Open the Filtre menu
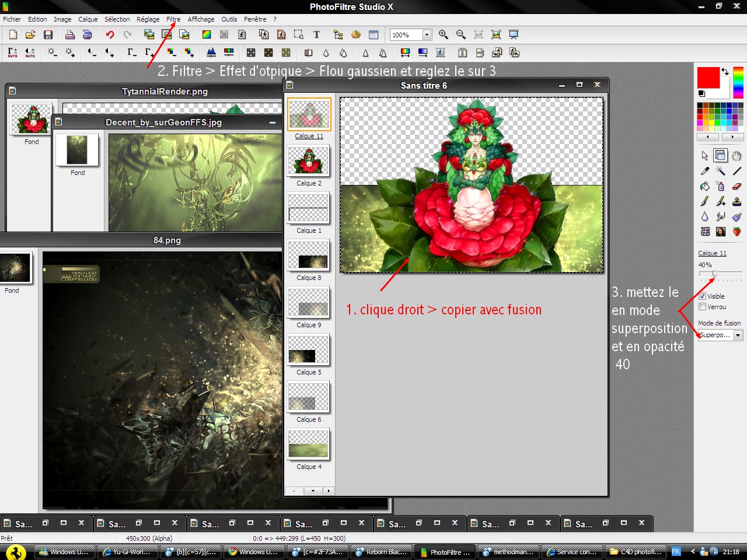The width and height of the screenshot is (747, 560). click(x=173, y=19)
